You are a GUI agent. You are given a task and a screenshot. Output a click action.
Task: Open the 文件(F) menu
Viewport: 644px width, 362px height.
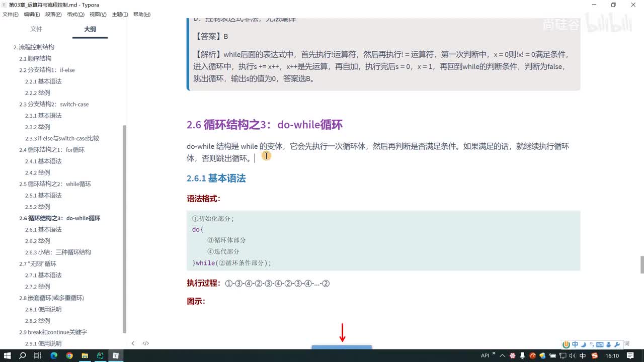tap(10, 15)
